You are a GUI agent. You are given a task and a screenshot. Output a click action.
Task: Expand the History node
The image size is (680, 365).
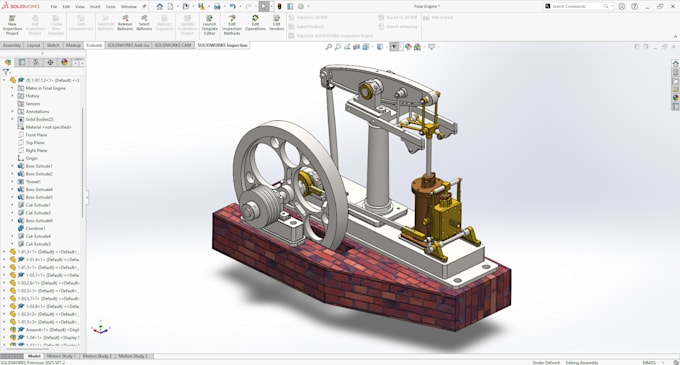[12, 96]
